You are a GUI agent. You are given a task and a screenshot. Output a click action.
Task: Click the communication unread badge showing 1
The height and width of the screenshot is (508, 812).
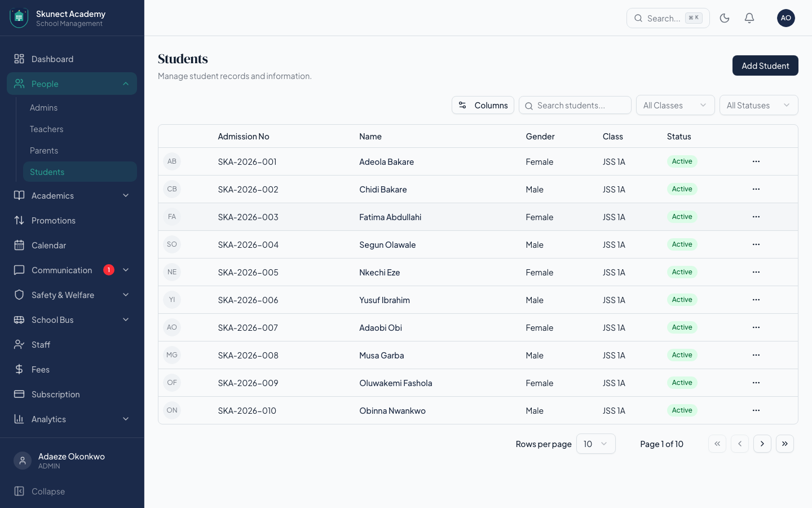click(109, 270)
